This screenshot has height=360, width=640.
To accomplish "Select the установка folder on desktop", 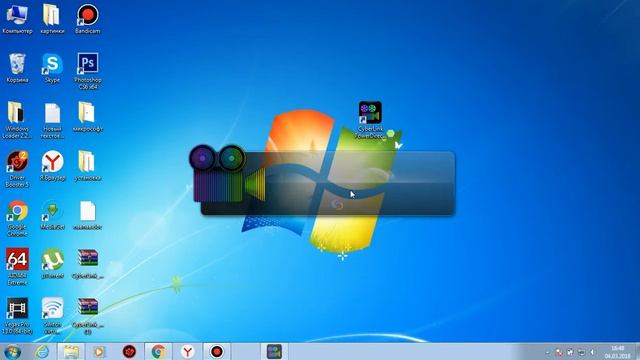I will pyautogui.click(x=87, y=165).
